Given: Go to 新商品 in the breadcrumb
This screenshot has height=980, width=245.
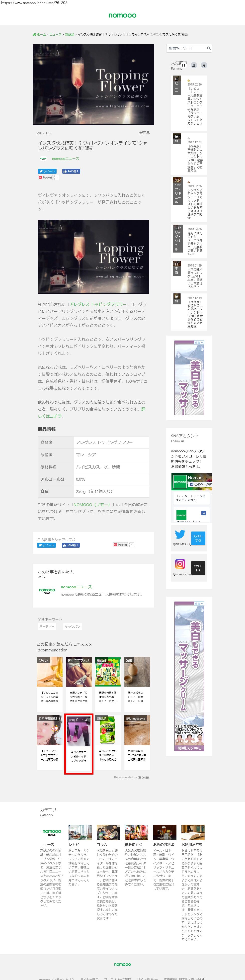Looking at the screenshot, I should (x=69, y=35).
